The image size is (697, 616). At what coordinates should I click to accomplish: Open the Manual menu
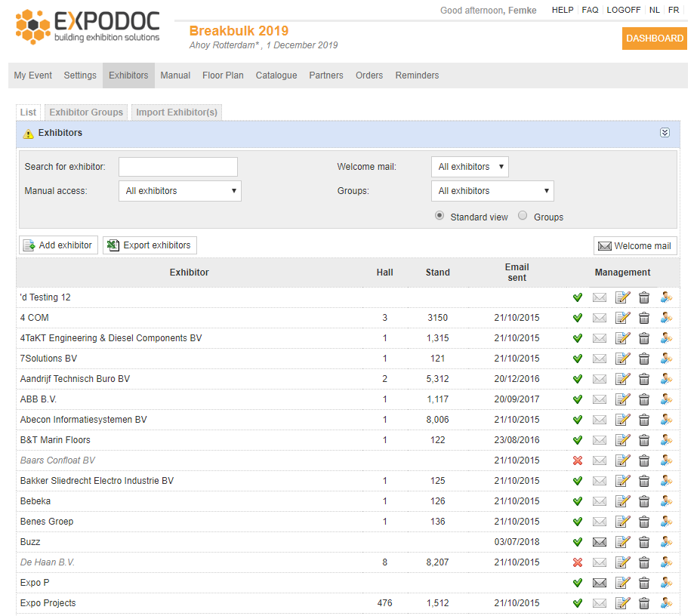coord(175,75)
